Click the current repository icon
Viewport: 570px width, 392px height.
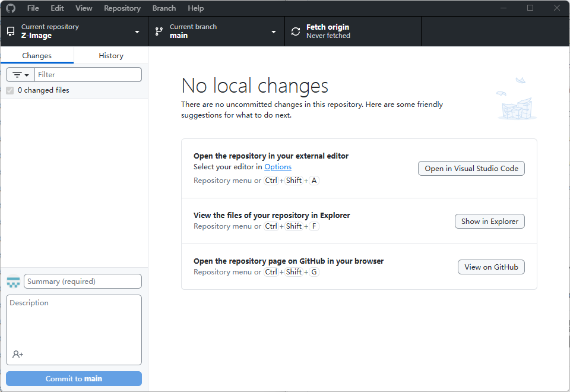[x=11, y=31]
